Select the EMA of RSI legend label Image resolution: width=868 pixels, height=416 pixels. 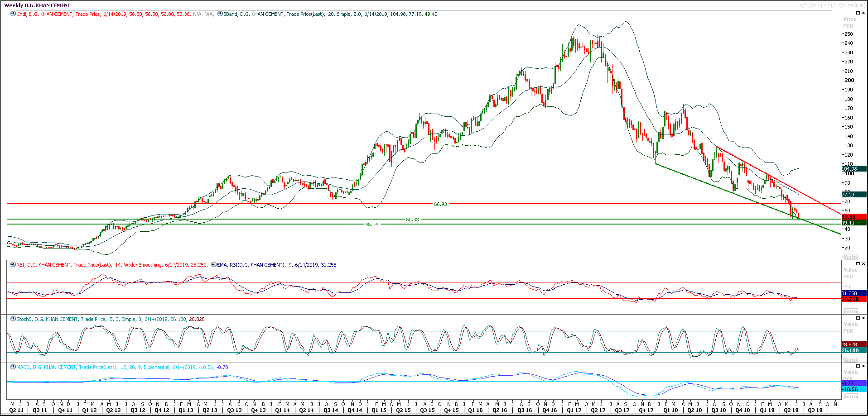(x=277, y=265)
